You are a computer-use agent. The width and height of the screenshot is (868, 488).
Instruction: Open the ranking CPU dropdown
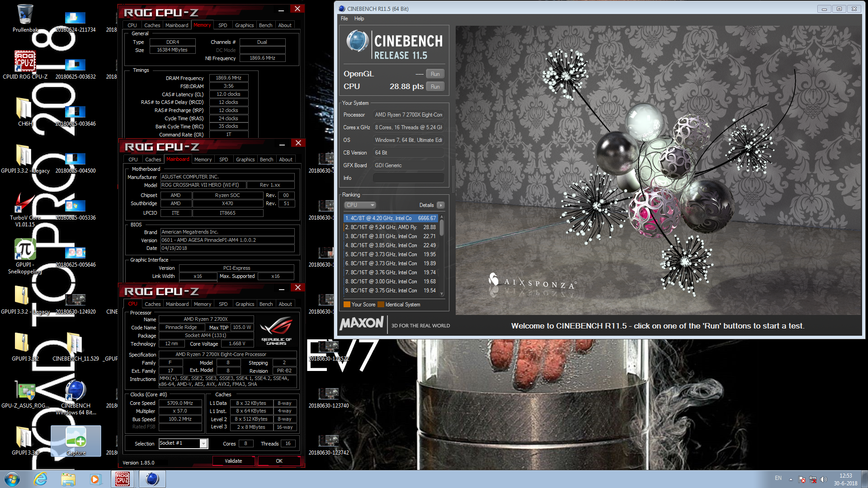[360, 205]
